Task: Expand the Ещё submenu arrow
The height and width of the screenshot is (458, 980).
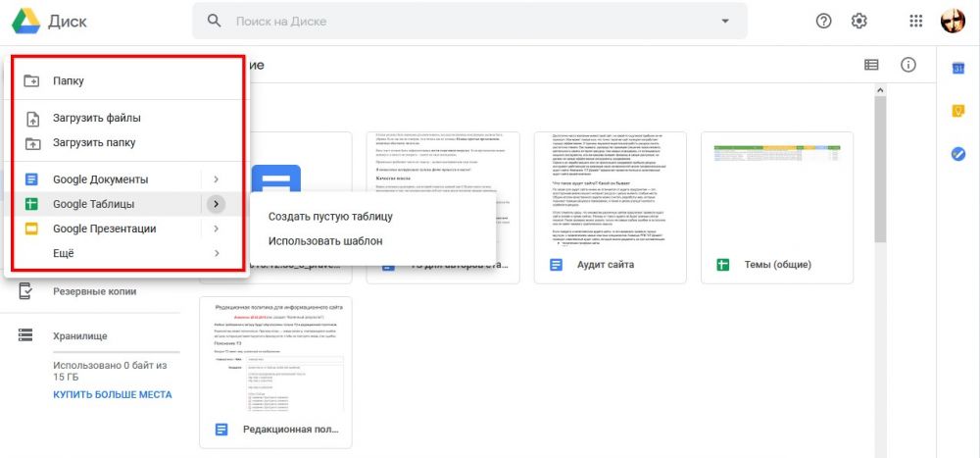Action: [217, 253]
